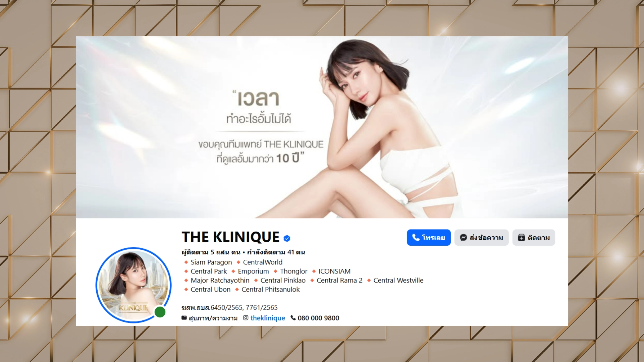Follow the page with ติดตาม button
The width and height of the screenshot is (644, 362).
[x=534, y=237]
